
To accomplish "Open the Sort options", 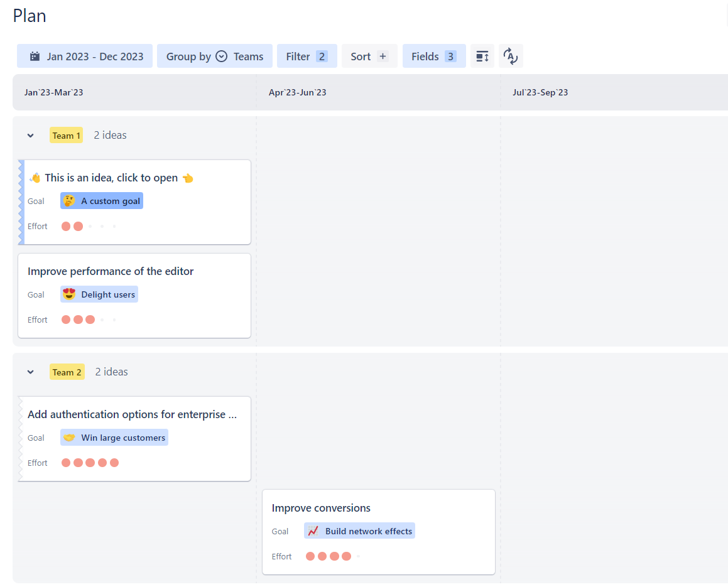I will tap(369, 56).
